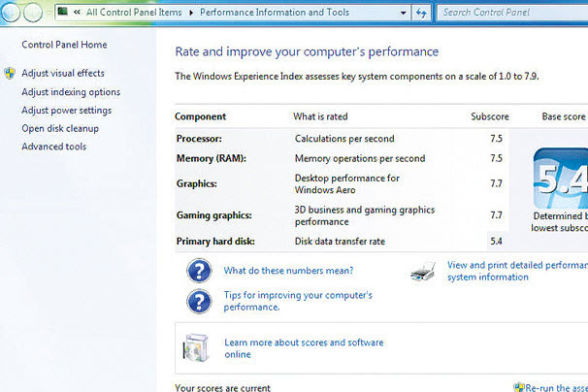This screenshot has width=588, height=392.
Task: Click the Base score column header
Action: [563, 116]
